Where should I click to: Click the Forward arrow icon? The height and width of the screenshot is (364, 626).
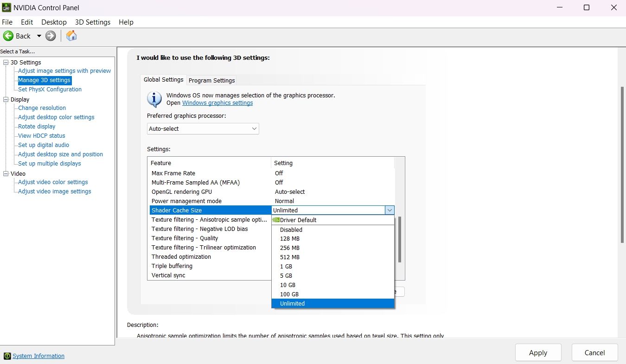[51, 36]
